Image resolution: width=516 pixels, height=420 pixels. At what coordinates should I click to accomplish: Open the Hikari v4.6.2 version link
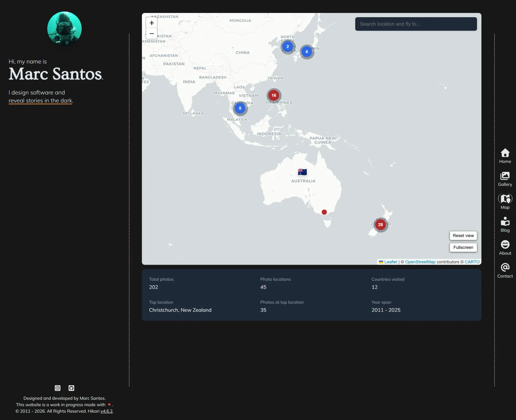pos(106,411)
